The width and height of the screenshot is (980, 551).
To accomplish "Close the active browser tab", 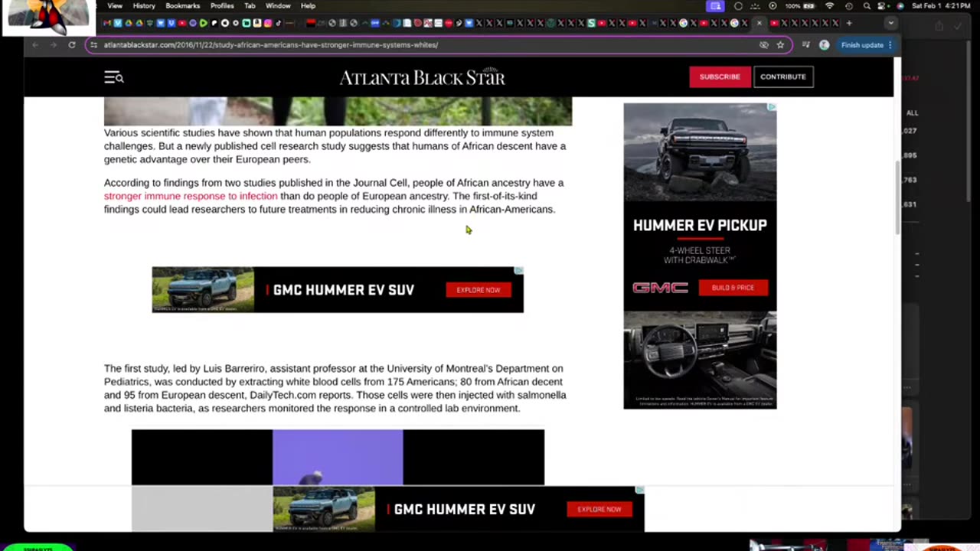I will [x=759, y=23].
